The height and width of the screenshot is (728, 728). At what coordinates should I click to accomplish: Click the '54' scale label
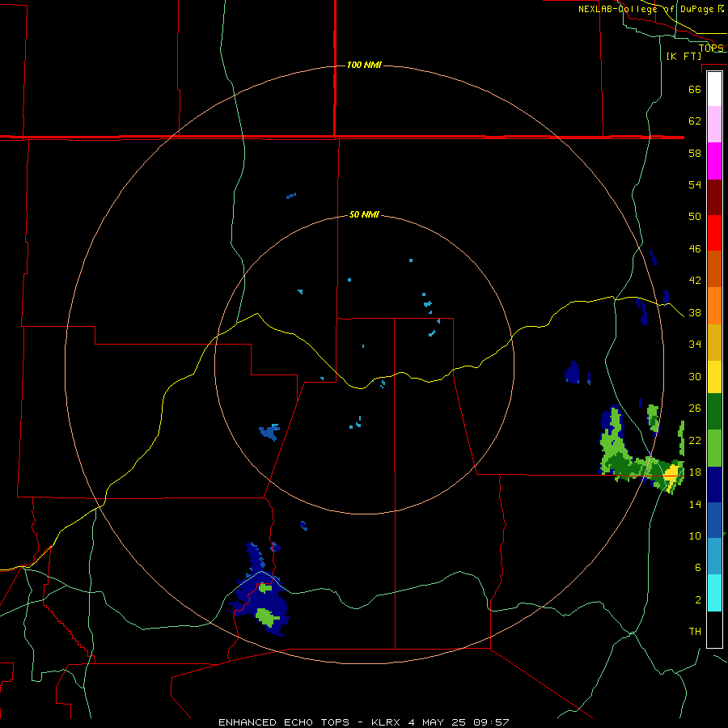(x=695, y=184)
